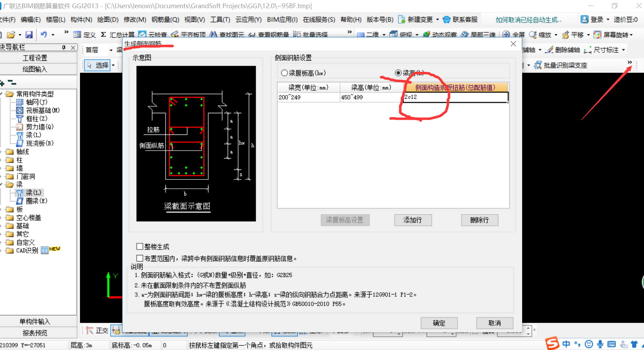Click the beam height cell 450~499
The image size is (644, 350).
coord(371,97)
